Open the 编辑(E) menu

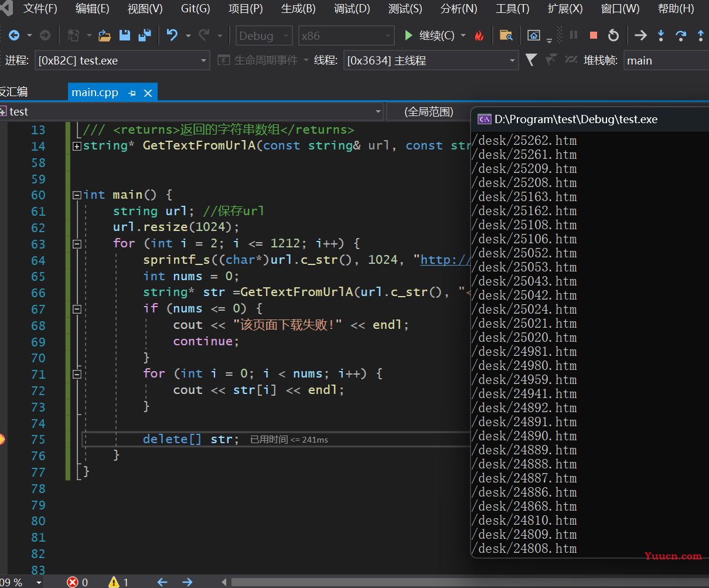coord(92,9)
